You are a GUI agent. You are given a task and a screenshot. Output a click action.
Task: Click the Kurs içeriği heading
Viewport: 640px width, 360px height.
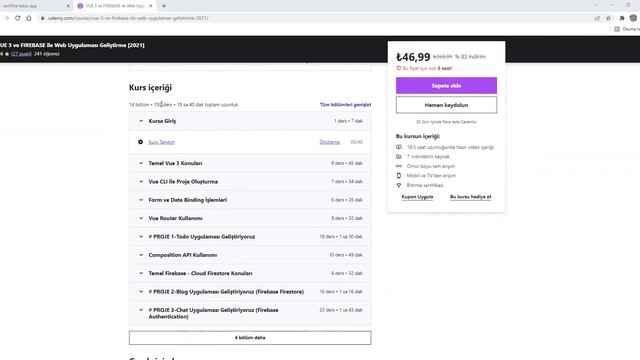150,87
